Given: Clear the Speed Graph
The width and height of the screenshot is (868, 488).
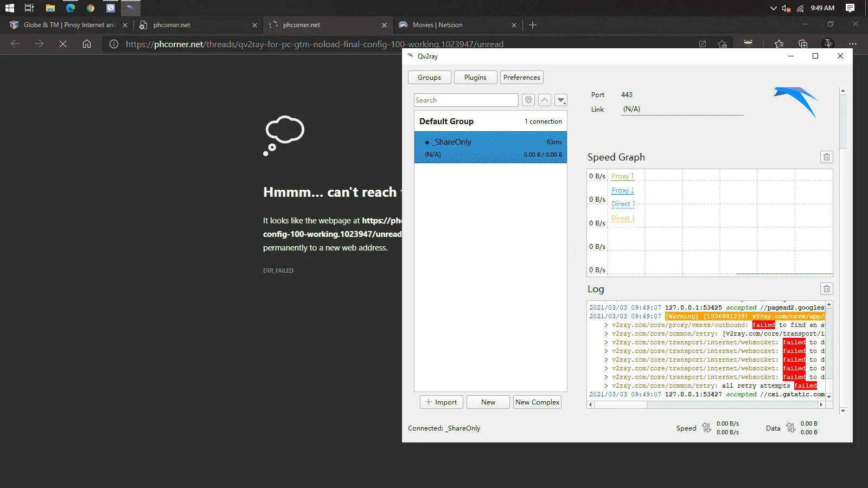Looking at the screenshot, I should point(826,157).
